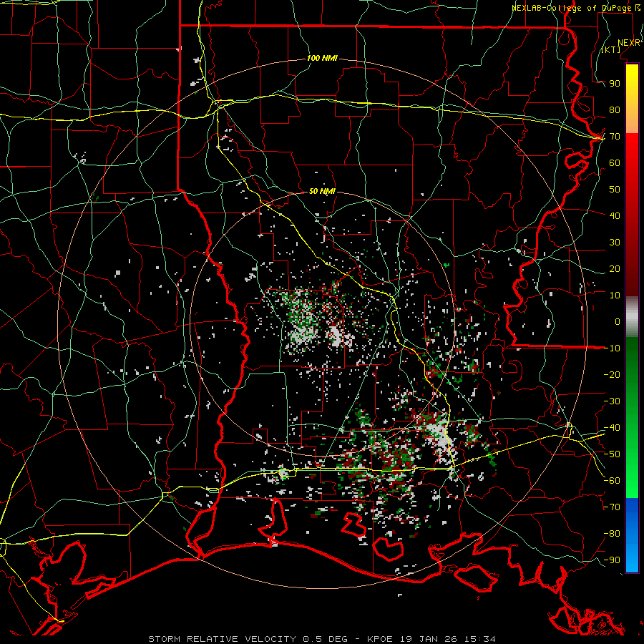Click the -40 value on velocity scale
Screen dimensions: 644x644
click(x=612, y=428)
